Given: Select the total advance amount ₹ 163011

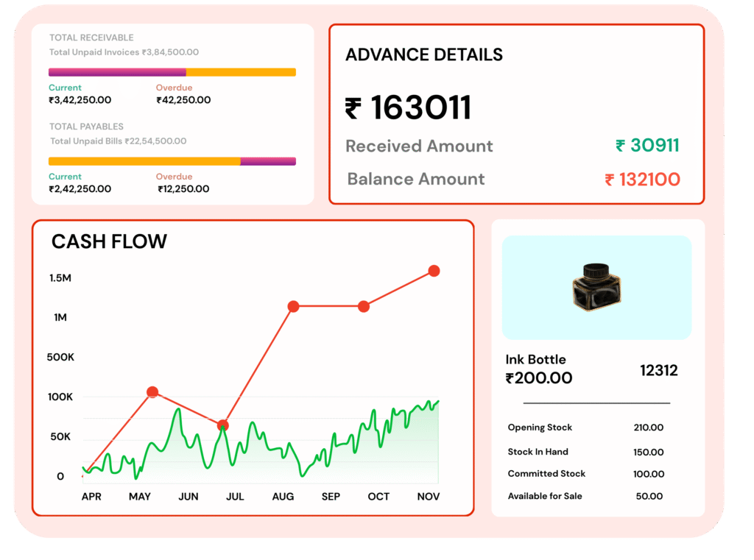Looking at the screenshot, I should (408, 108).
